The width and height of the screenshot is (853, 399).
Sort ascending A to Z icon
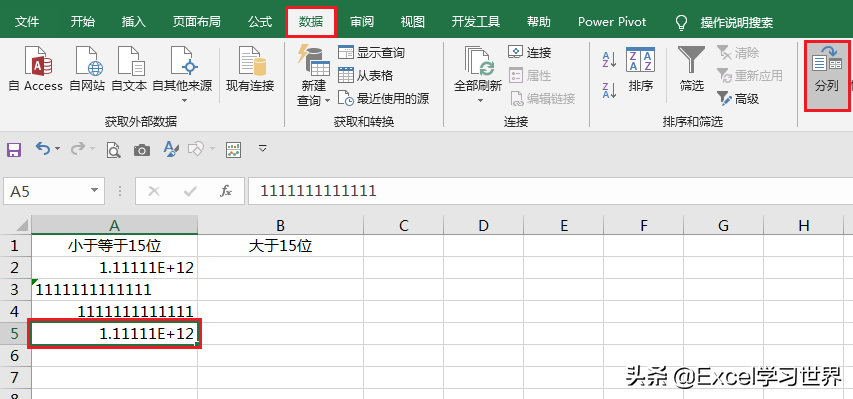point(609,59)
